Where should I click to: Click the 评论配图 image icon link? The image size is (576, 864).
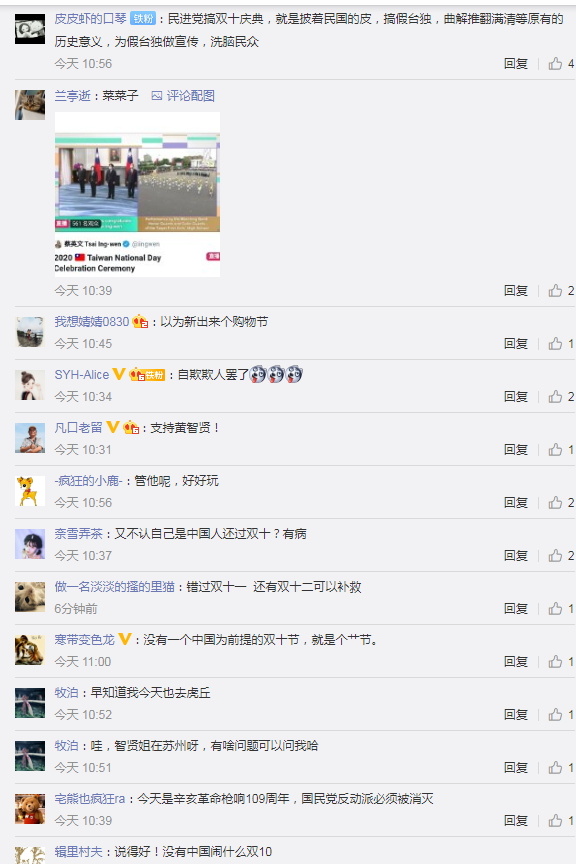coord(183,96)
